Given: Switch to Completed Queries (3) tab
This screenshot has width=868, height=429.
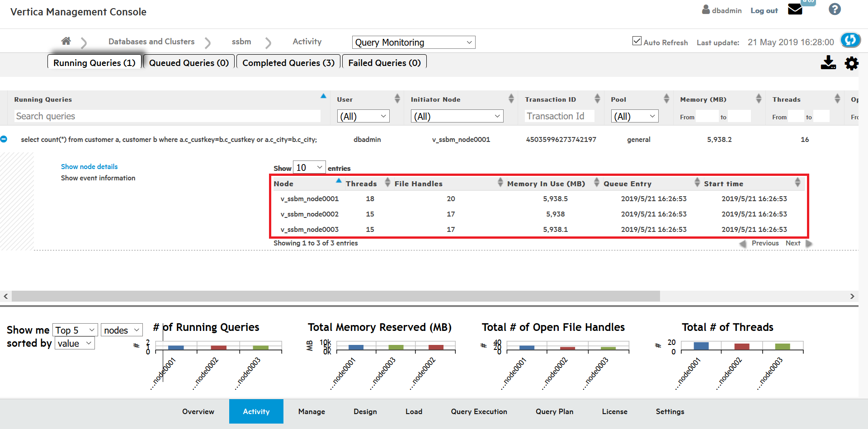Looking at the screenshot, I should 288,63.
